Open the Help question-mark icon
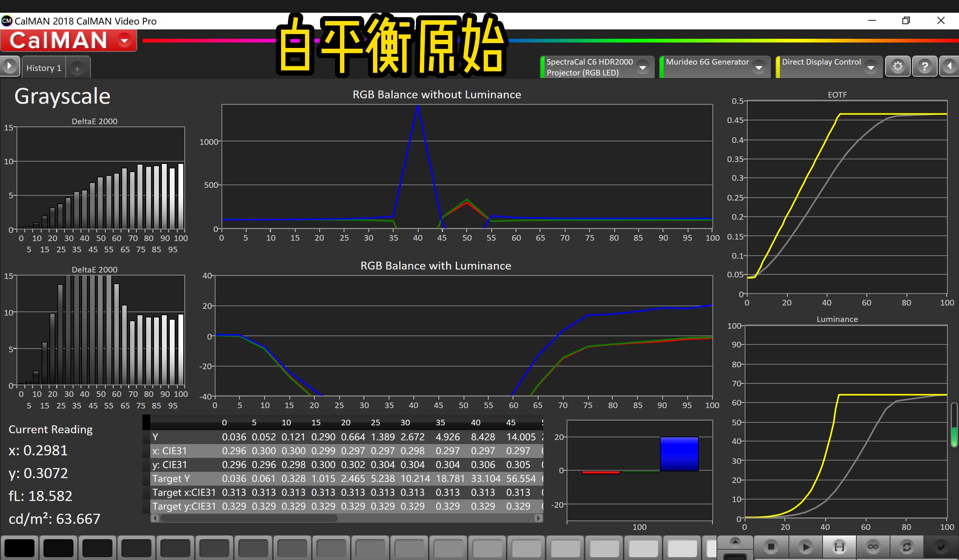This screenshot has width=959, height=560. click(x=925, y=66)
